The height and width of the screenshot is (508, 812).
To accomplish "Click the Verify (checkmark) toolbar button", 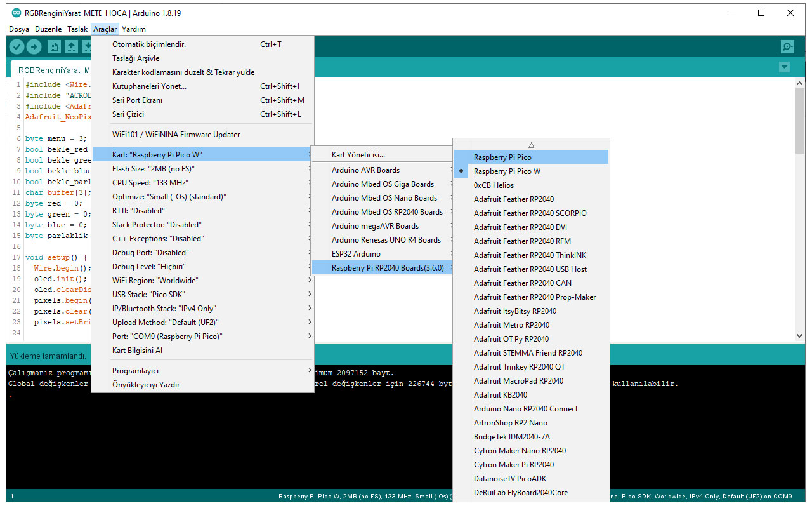I will (x=17, y=46).
